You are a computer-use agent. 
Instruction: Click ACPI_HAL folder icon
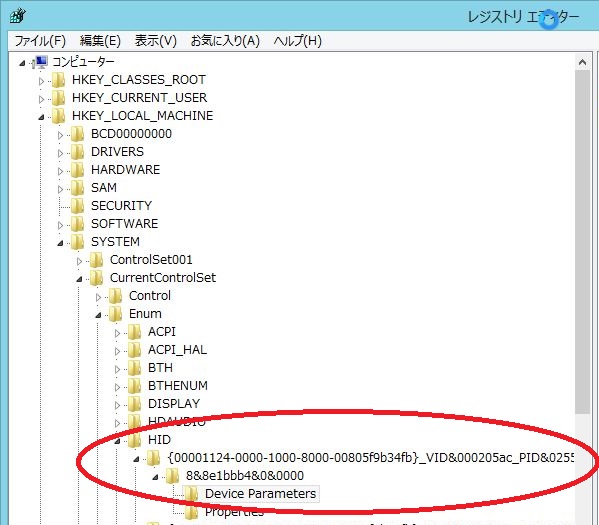[x=134, y=350]
